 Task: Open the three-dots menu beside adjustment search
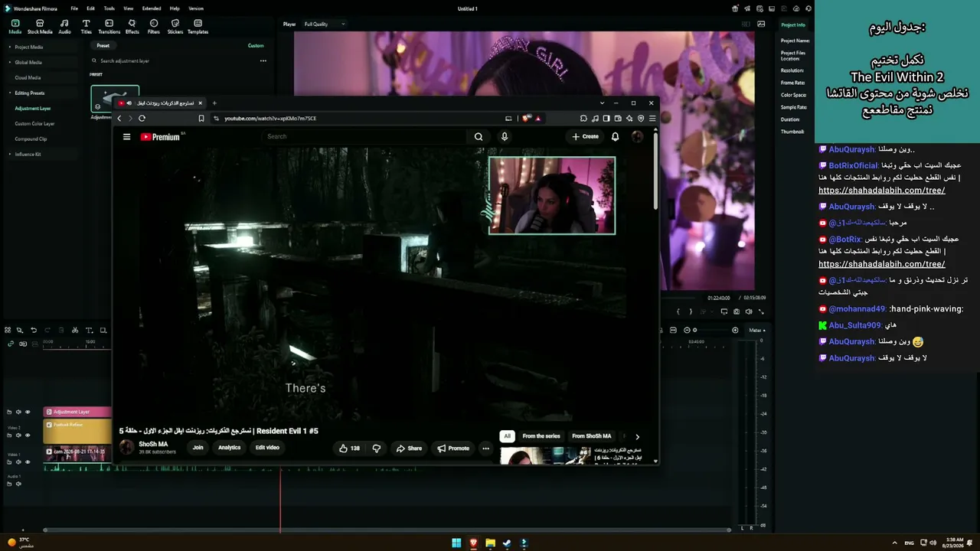(263, 60)
